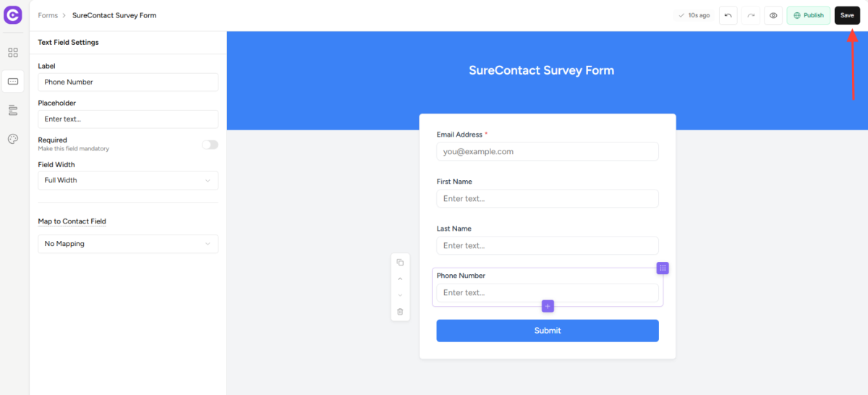Duplicate the Phone Number field
Image resolution: width=868 pixels, height=395 pixels.
tap(400, 263)
